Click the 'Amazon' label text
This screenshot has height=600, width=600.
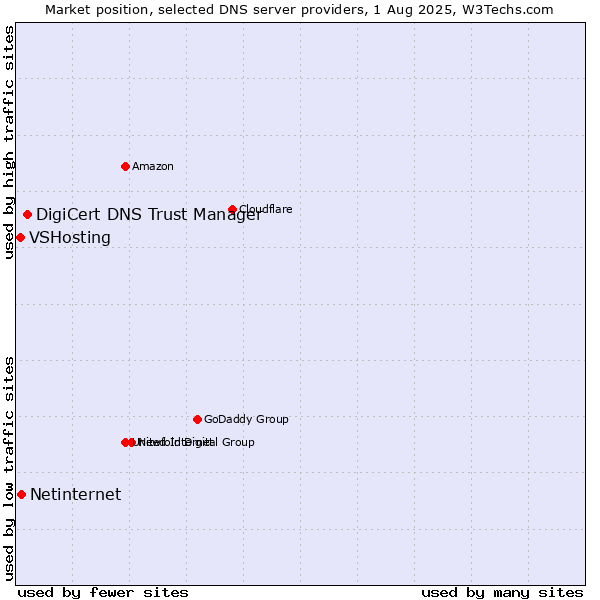coord(153,166)
